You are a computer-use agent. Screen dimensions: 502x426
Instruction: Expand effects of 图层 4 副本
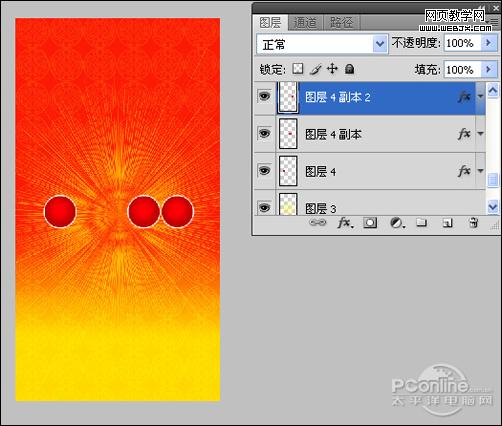pos(480,134)
